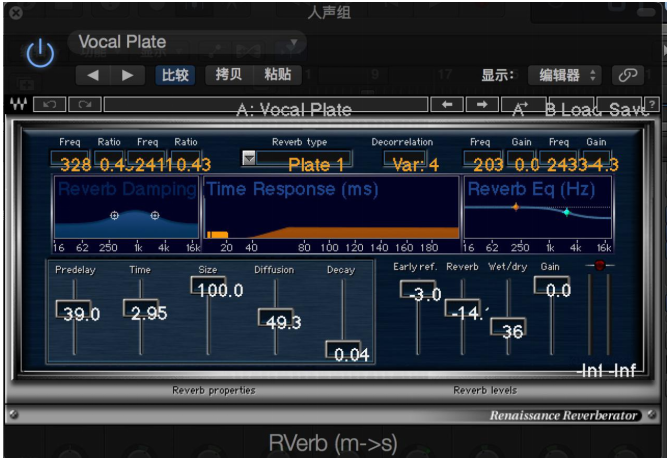Screen dimensions: 670x460
Task: Click the Time slider handle 2.95
Action: 142,309
